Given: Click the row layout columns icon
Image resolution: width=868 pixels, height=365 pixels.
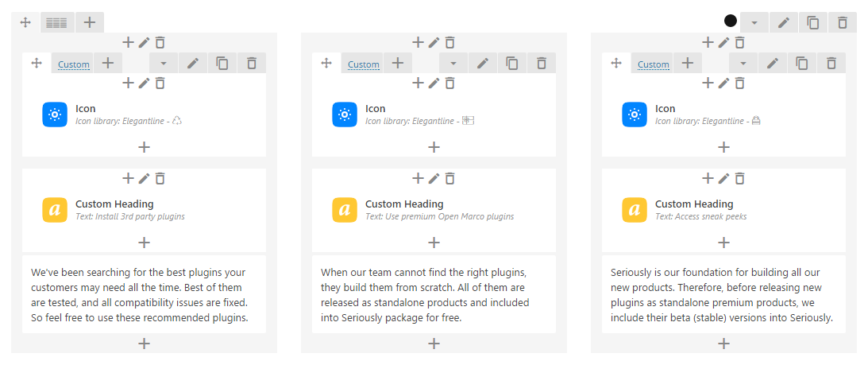Looking at the screenshot, I should tap(56, 23).
